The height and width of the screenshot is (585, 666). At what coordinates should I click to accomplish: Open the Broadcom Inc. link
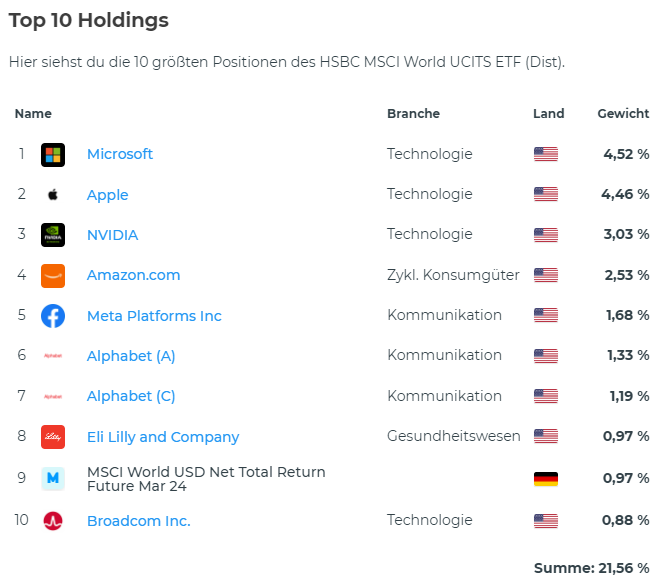138,521
